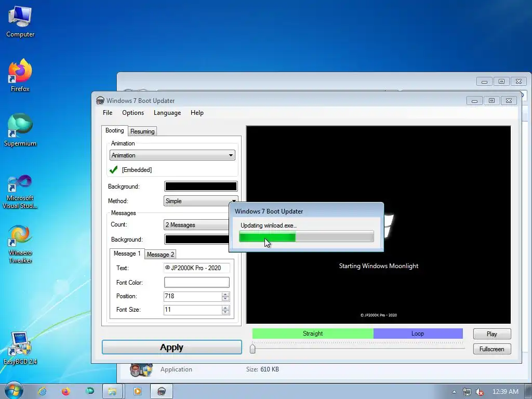The height and width of the screenshot is (399, 532).
Task: Open the Help menu
Action: (197, 113)
